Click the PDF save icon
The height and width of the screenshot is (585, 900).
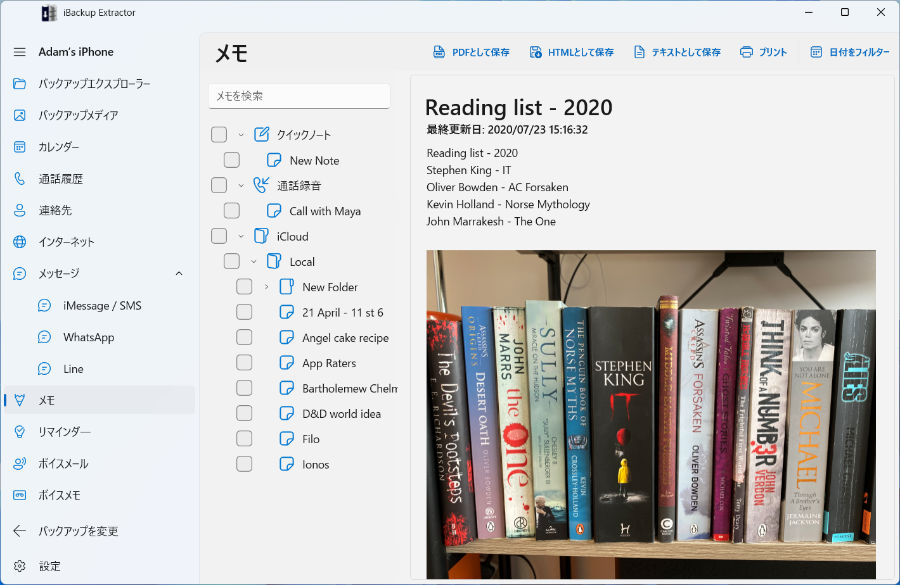[439, 52]
